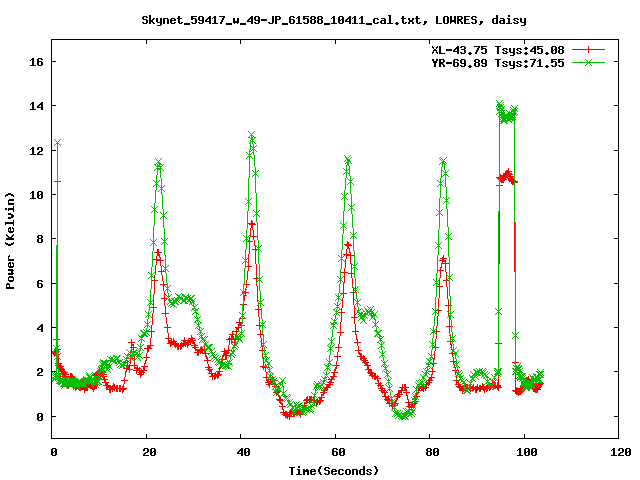
Task: Select legend entry XL-43.75 Tsys:45.08
Action: click(498, 50)
